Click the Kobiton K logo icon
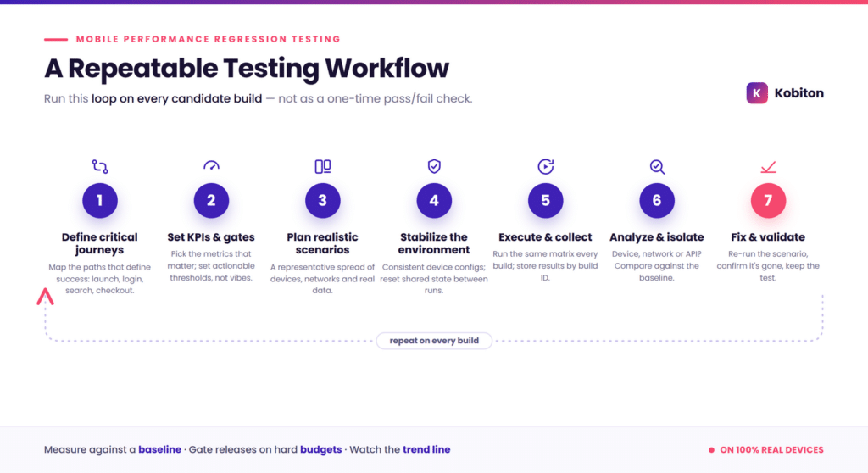This screenshot has height=473, width=868. [757, 93]
